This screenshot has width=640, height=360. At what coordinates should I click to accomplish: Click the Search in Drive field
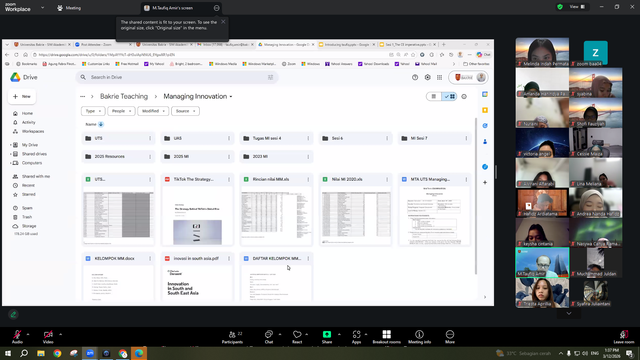point(177,77)
